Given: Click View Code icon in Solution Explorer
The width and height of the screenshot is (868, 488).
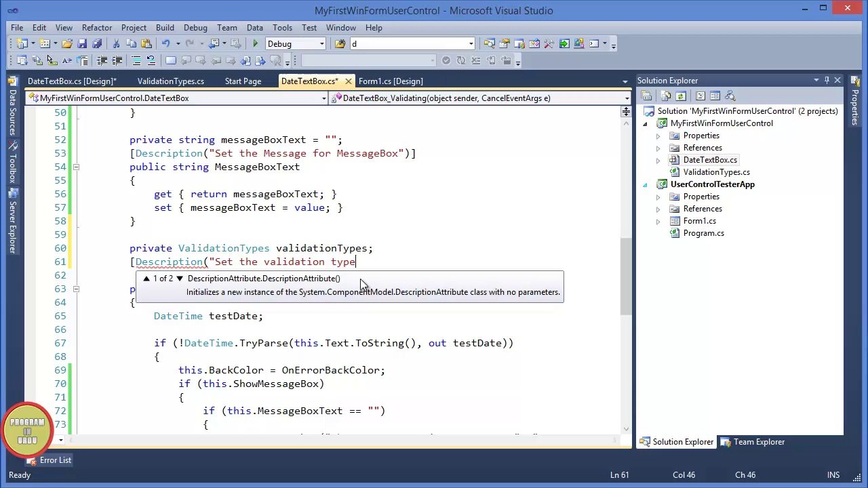Looking at the screenshot, I should coord(701,96).
